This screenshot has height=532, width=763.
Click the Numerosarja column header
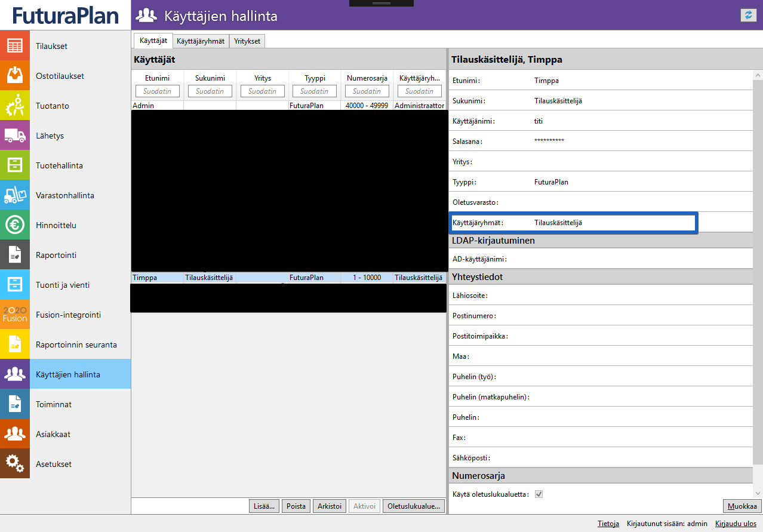367,78
